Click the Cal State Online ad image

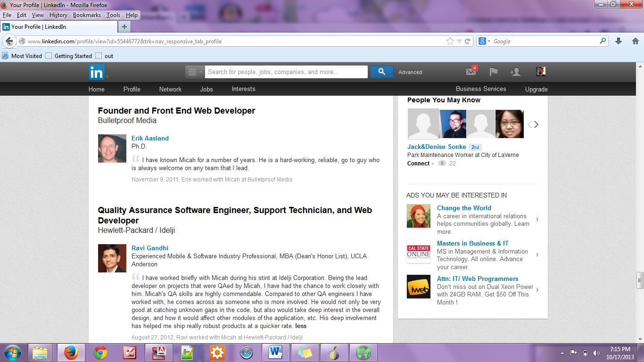pos(419,251)
